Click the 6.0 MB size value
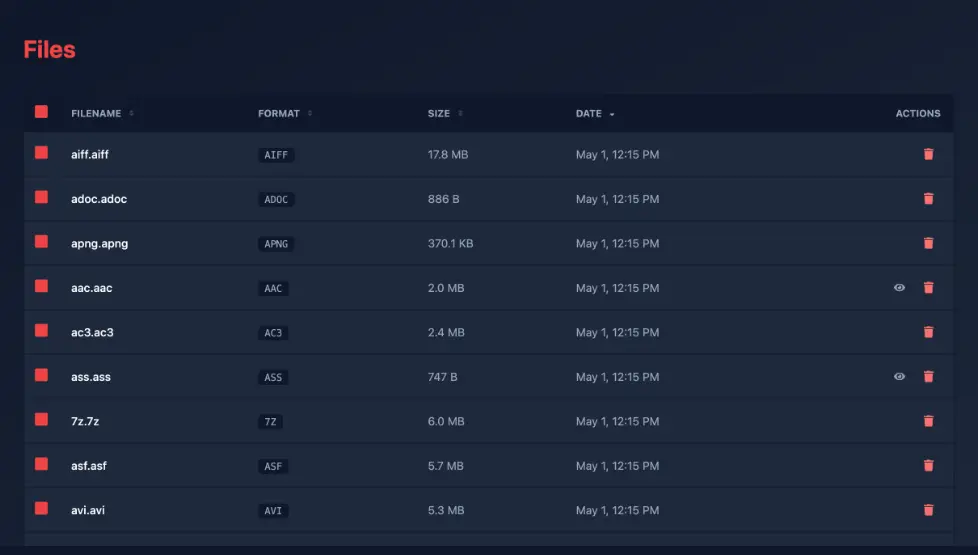This screenshot has height=555, width=978. click(x=445, y=422)
